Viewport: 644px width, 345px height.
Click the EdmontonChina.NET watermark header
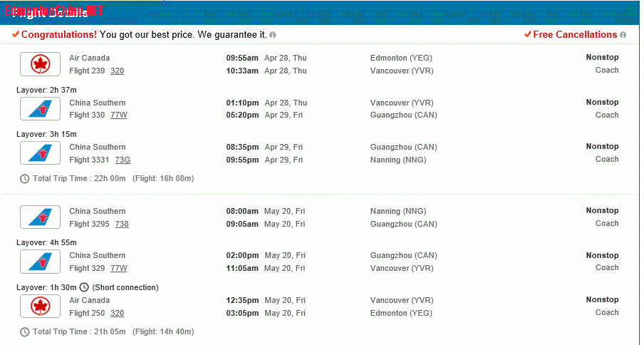pyautogui.click(x=54, y=11)
